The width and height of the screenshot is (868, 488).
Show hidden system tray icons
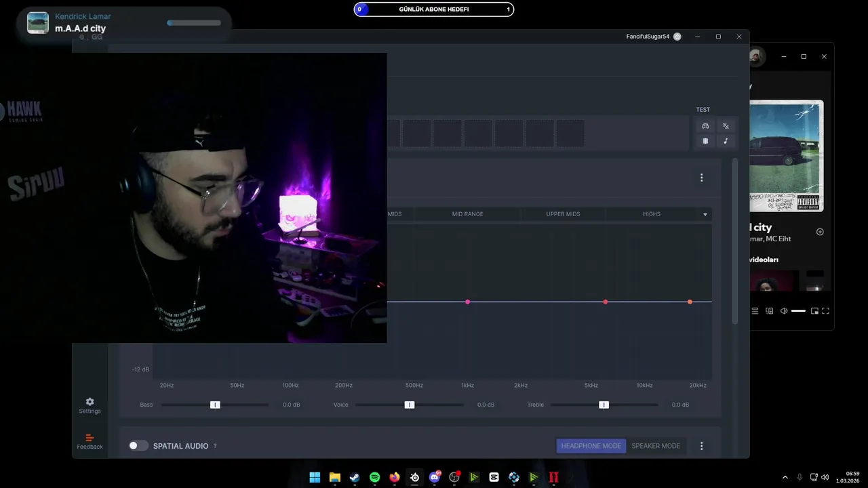[x=785, y=477]
